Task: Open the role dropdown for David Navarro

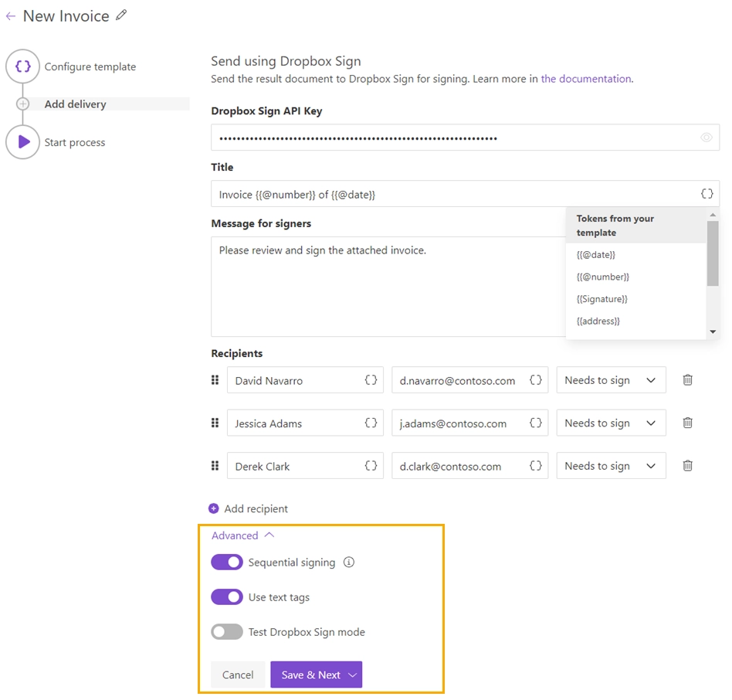Action: point(611,380)
